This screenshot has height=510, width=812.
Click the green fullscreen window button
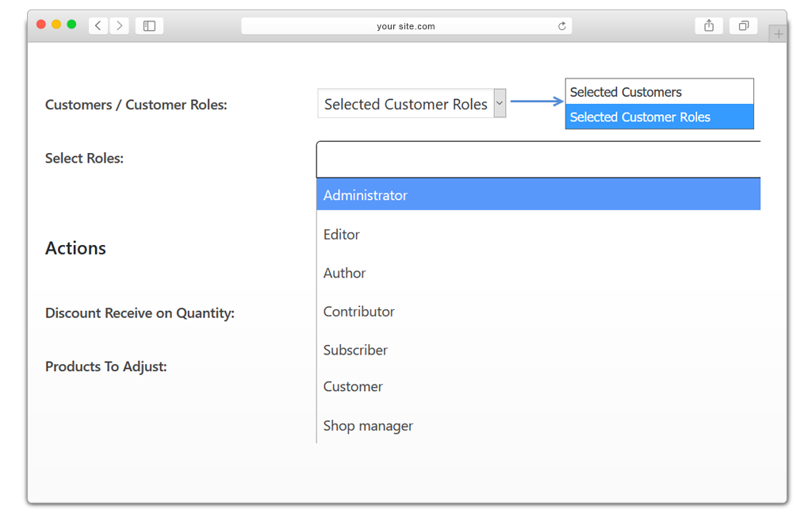tap(72, 25)
